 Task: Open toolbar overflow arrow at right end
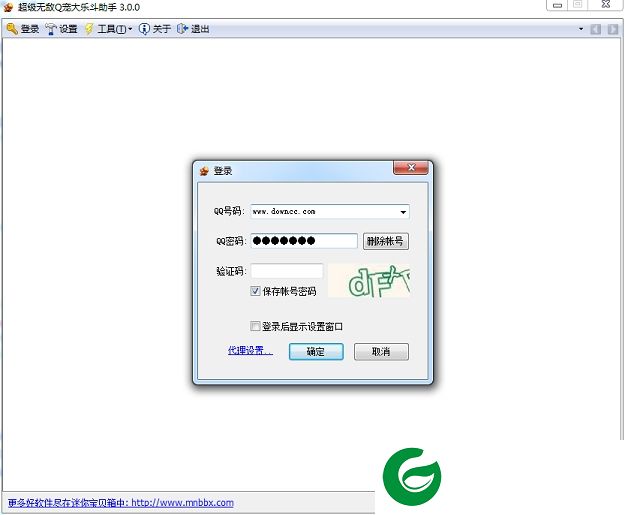click(581, 29)
